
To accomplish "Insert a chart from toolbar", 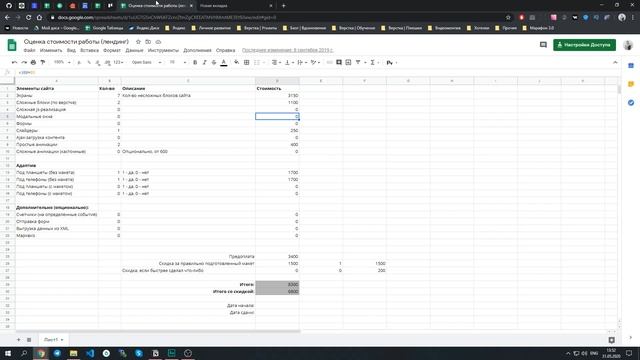I will pos(348,62).
